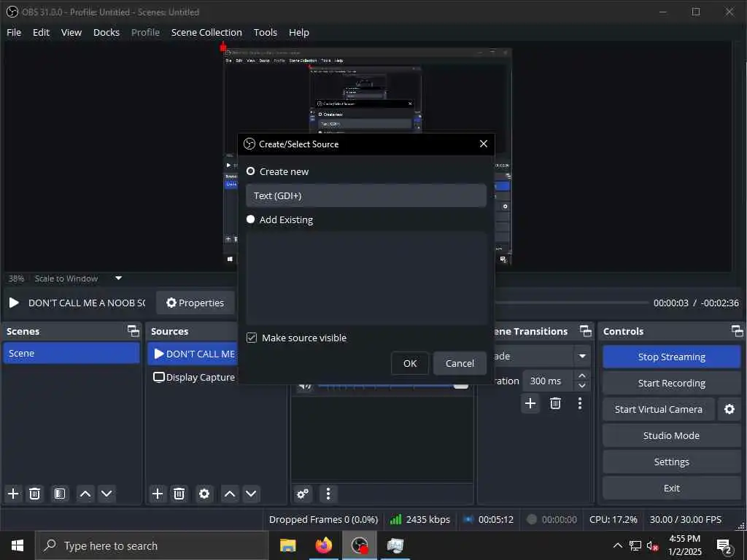Mute the audio mixer channel

coord(305,386)
